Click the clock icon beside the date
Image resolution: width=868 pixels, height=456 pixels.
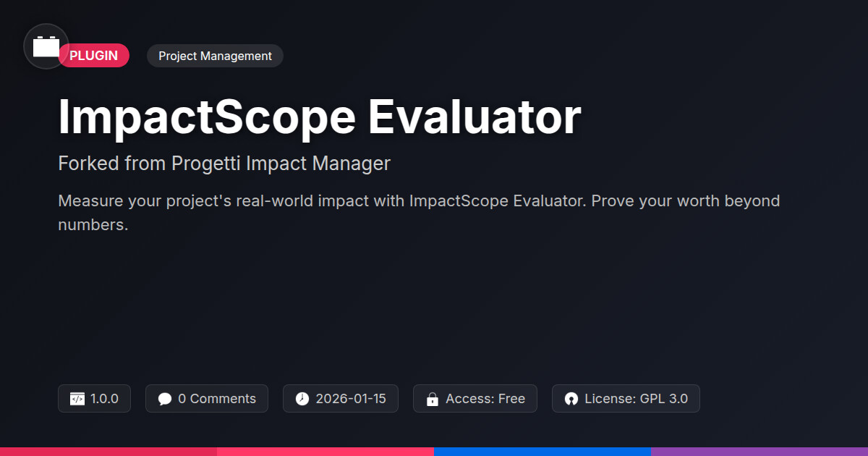[302, 399]
